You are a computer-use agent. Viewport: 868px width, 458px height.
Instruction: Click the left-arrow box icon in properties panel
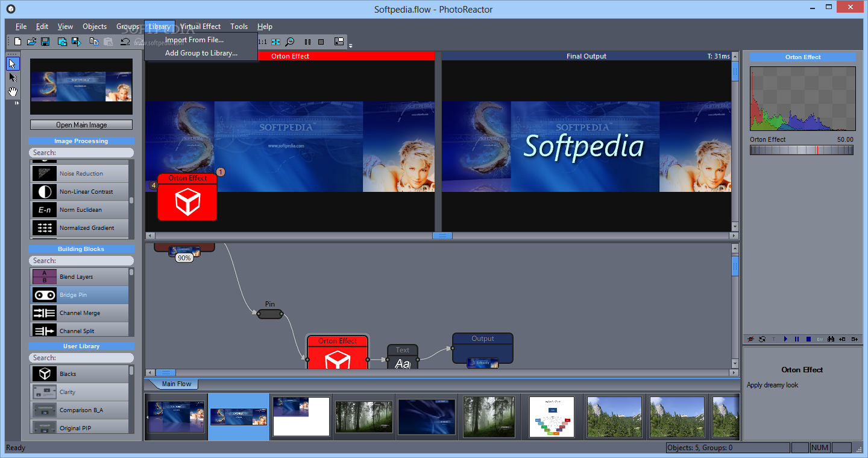coord(842,339)
